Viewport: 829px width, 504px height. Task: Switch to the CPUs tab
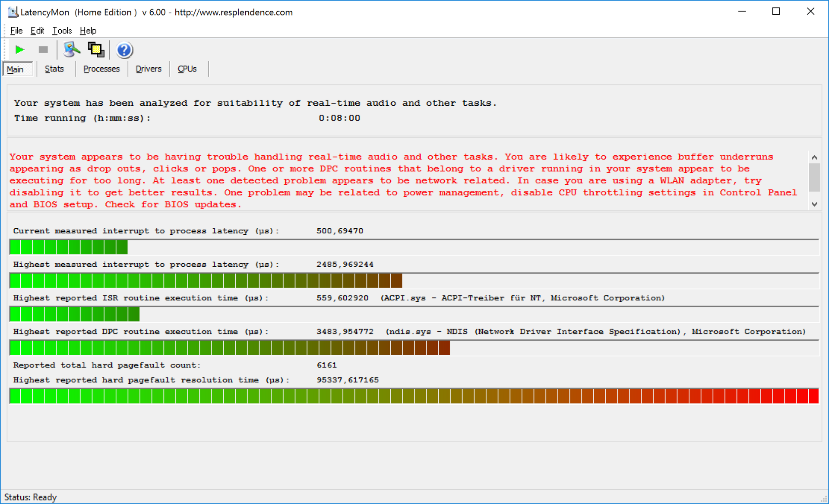point(187,69)
